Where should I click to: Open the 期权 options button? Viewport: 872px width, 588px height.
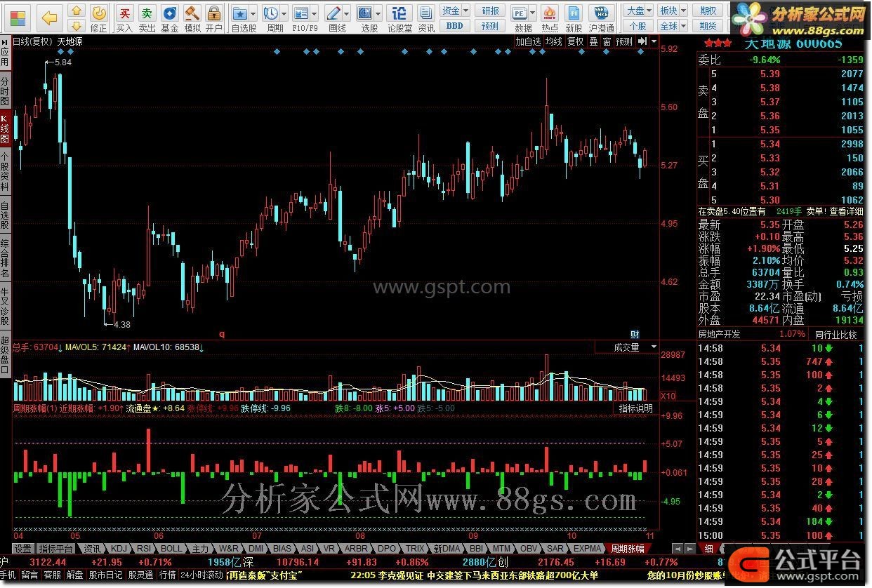pos(708,11)
